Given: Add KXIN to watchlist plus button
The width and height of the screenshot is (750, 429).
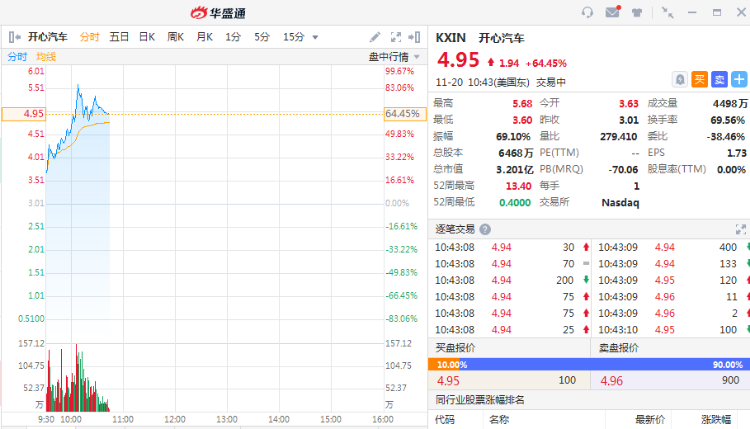Looking at the screenshot, I should (x=739, y=77).
